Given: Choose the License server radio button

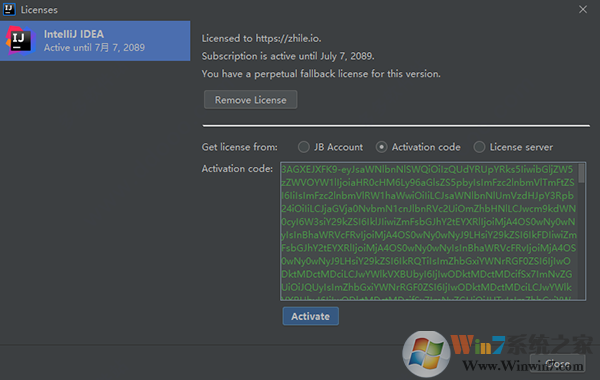Looking at the screenshot, I should pyautogui.click(x=479, y=147).
